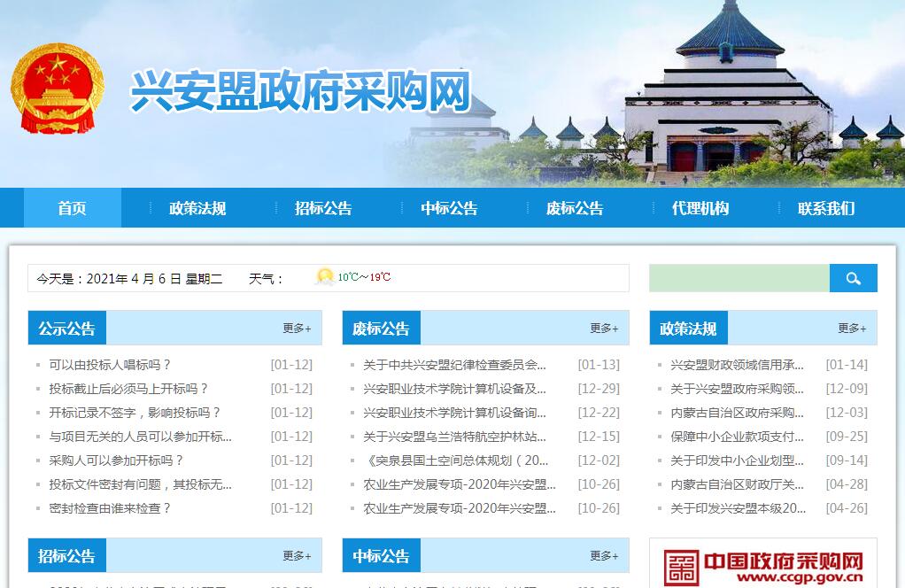The image size is (905, 588).
Task: Open the 联系我们 navigation item
Action: (826, 208)
